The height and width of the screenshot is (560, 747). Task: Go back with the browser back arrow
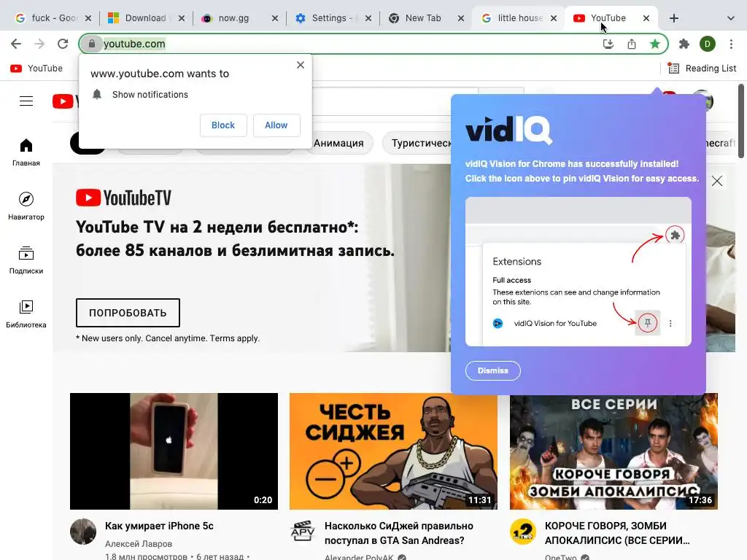[x=16, y=44]
